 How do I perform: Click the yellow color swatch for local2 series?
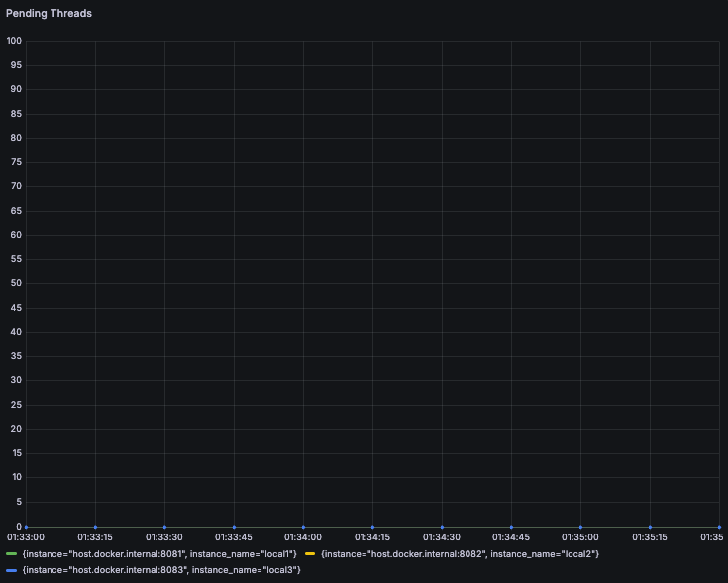(x=310, y=553)
